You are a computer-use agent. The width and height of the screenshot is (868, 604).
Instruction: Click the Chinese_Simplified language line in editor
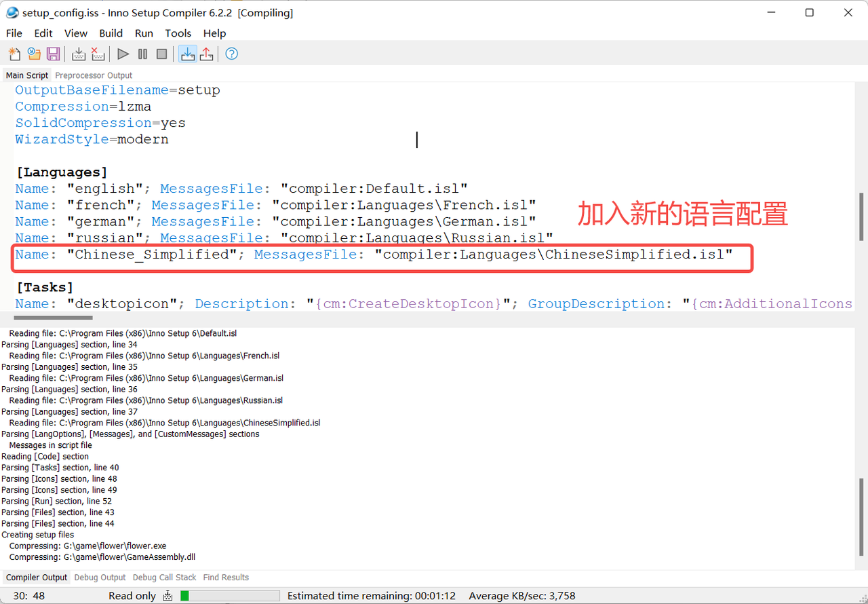tap(373, 255)
